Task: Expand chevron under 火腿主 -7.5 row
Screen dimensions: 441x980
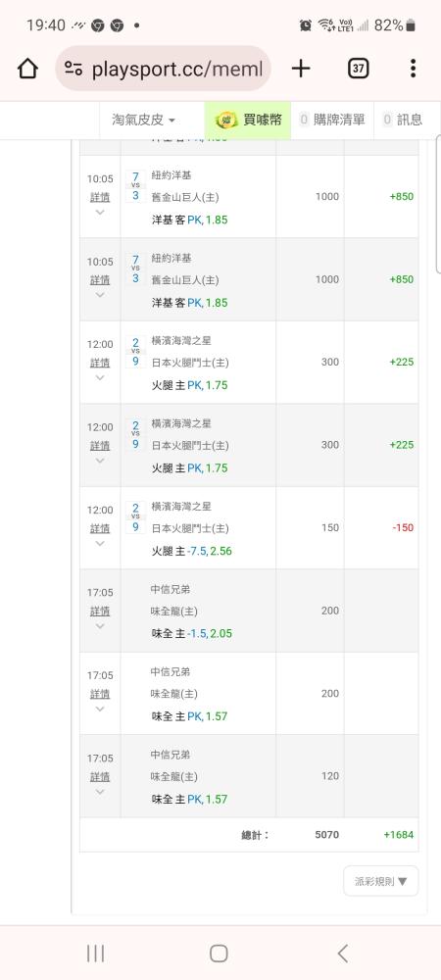Action: [x=100, y=543]
